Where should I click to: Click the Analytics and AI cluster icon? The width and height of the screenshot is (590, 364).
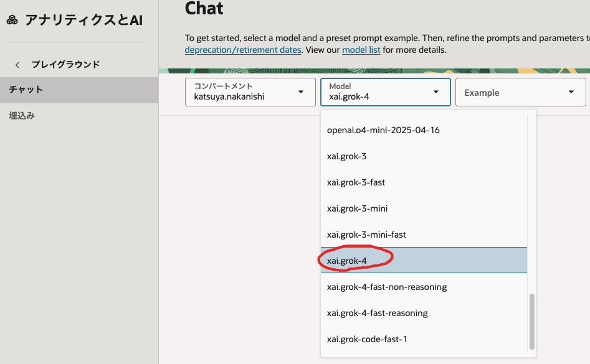tap(12, 20)
